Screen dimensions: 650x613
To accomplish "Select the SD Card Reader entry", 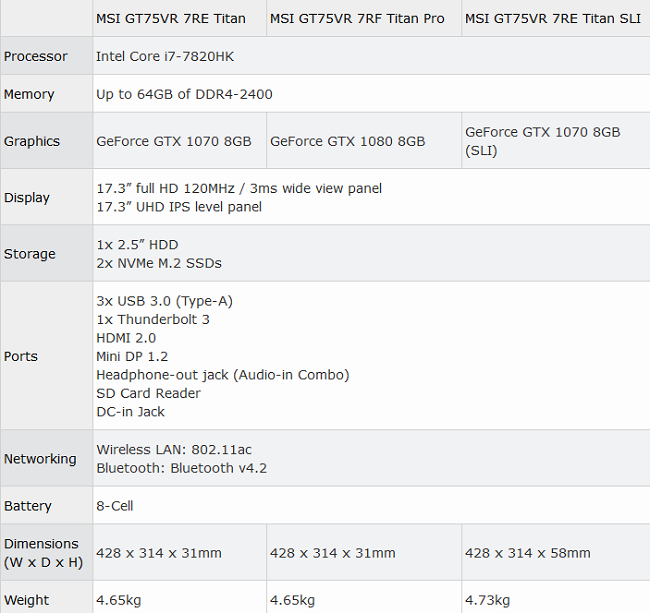I will tap(148, 393).
